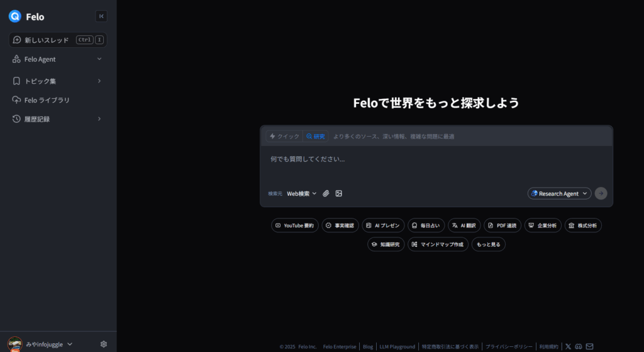This screenshot has width=644, height=352.
Task: Submit the query with the arrow button
Action: point(601,193)
